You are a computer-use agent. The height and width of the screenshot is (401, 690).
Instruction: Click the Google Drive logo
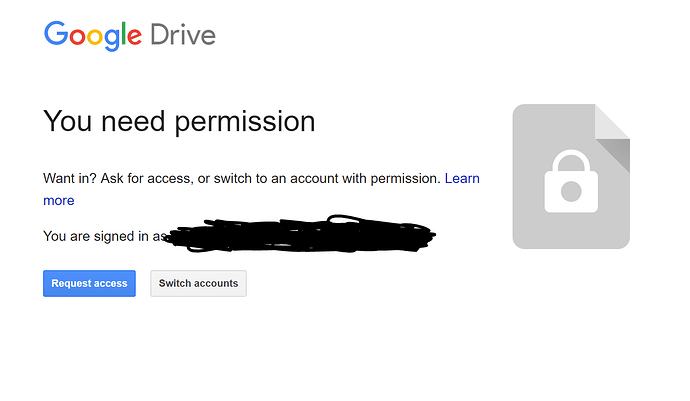click(129, 36)
